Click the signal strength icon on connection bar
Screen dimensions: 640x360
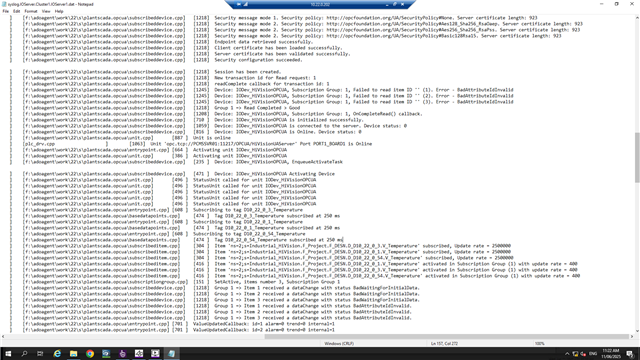(246, 4)
